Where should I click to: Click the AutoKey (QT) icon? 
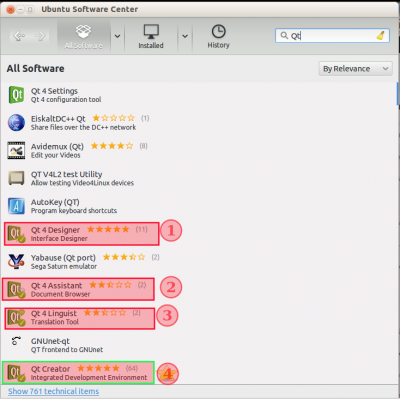[16, 206]
